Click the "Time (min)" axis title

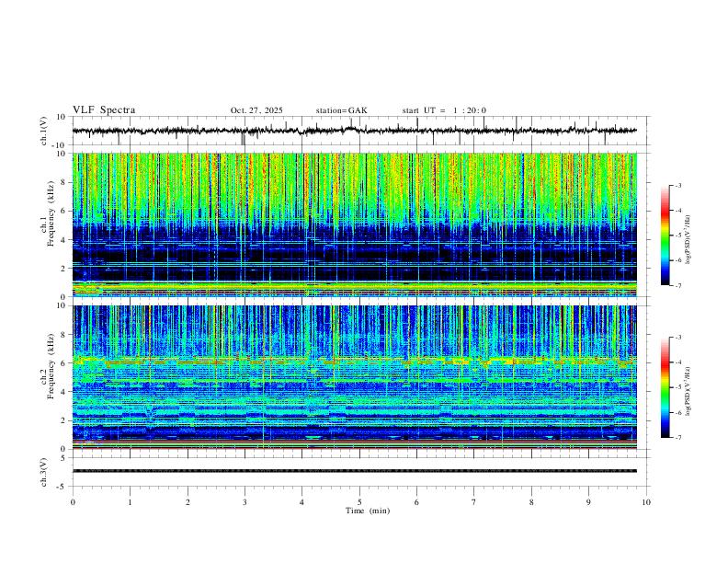(368, 511)
